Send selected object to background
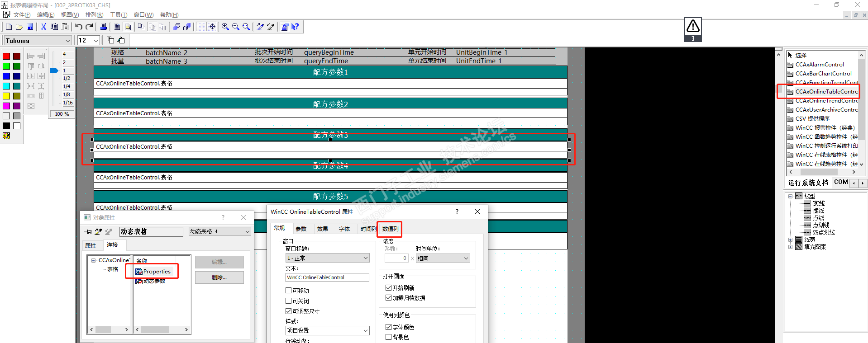The height and width of the screenshot is (343, 868). click(187, 27)
